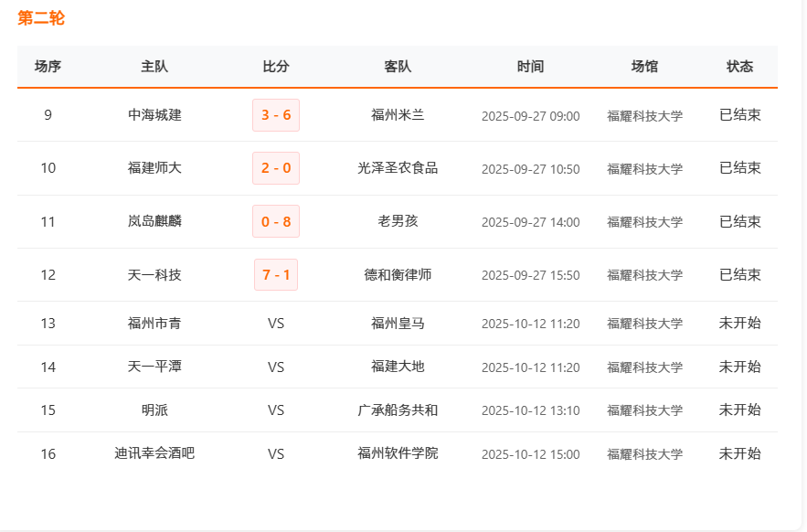This screenshot has width=807, height=532.
Task: Click away team 光泽圣农食品
Action: [x=398, y=168]
